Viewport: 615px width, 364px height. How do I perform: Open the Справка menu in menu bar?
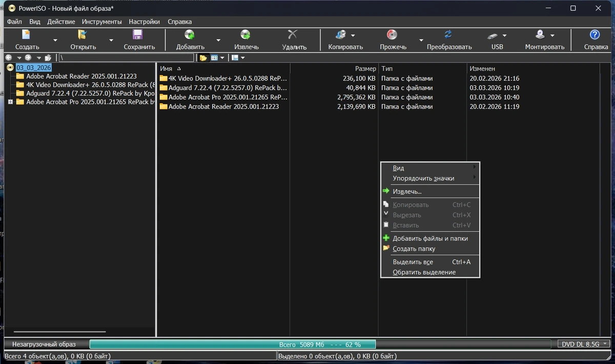(x=179, y=22)
